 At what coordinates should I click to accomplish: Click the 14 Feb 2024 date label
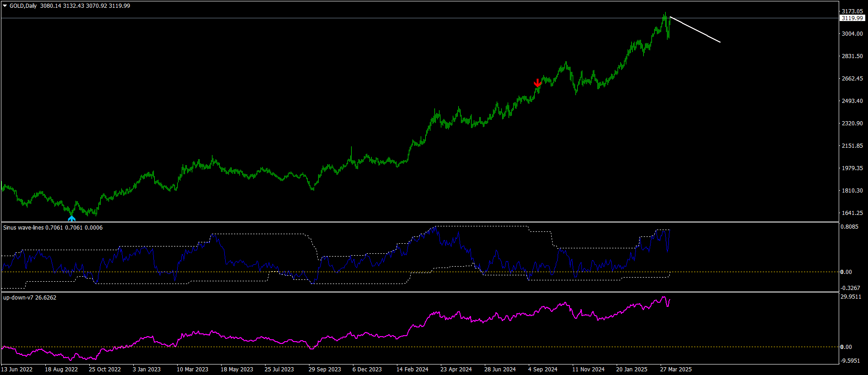[412, 370]
